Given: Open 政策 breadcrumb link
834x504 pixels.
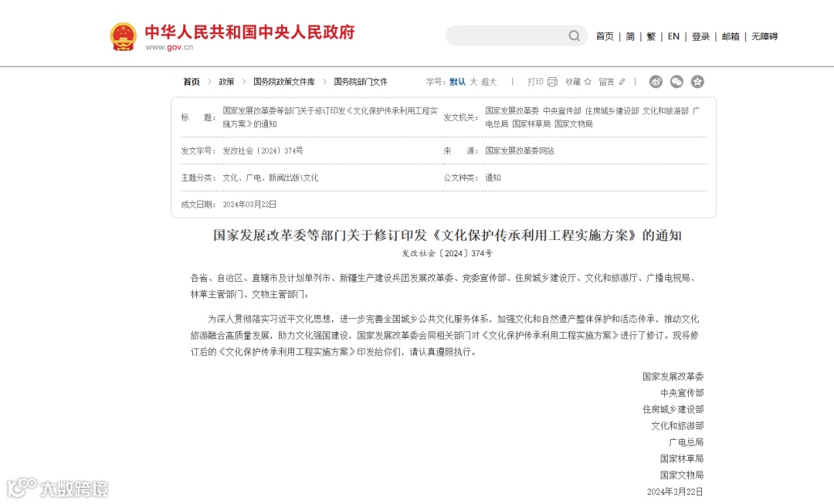Looking at the screenshot, I should pos(226,82).
